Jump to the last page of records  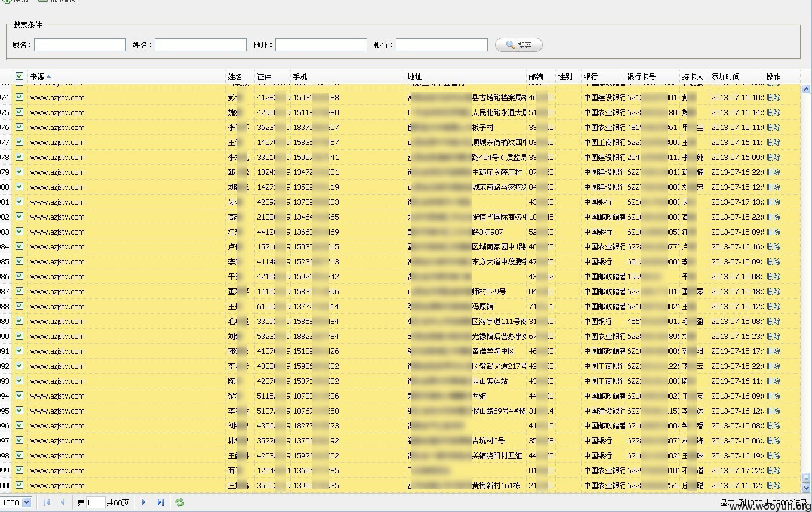coord(160,502)
